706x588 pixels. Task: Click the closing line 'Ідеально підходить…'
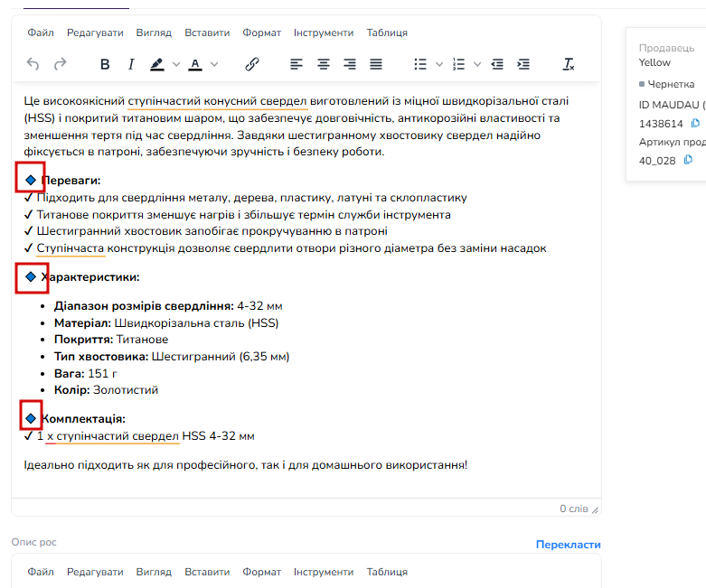coord(245,465)
